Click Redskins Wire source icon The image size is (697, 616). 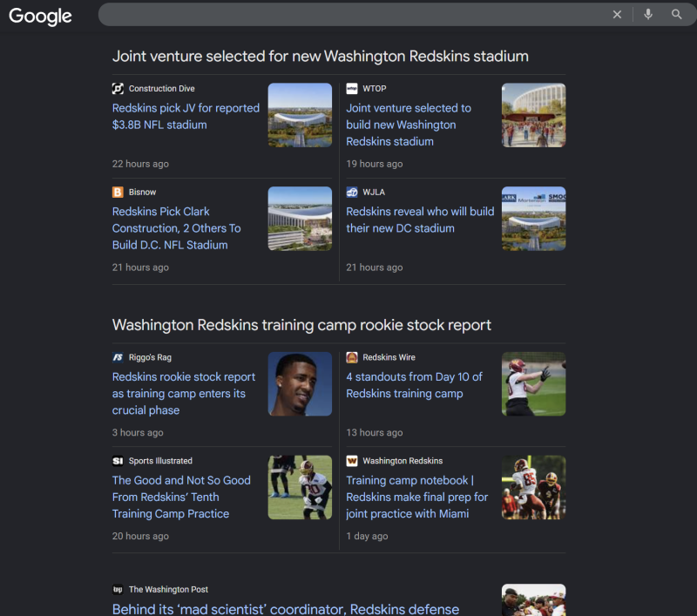(x=352, y=357)
